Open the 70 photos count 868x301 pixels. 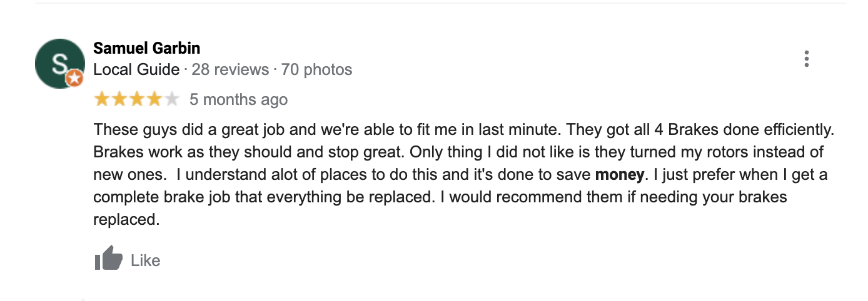pos(316,69)
